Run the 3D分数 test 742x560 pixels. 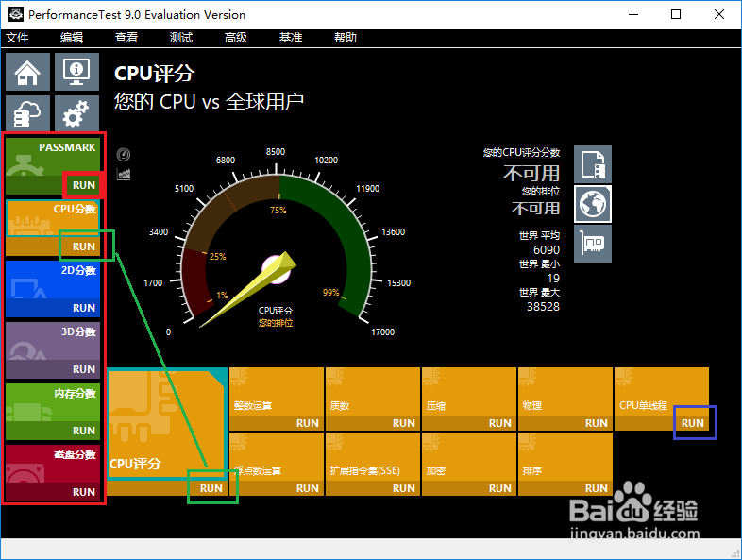(84, 369)
